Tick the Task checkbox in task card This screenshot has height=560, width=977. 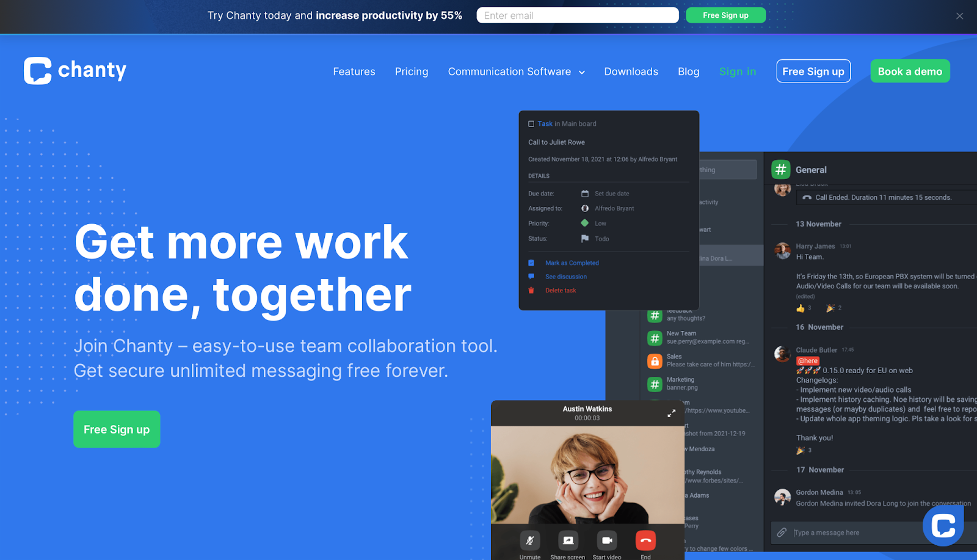pos(531,124)
